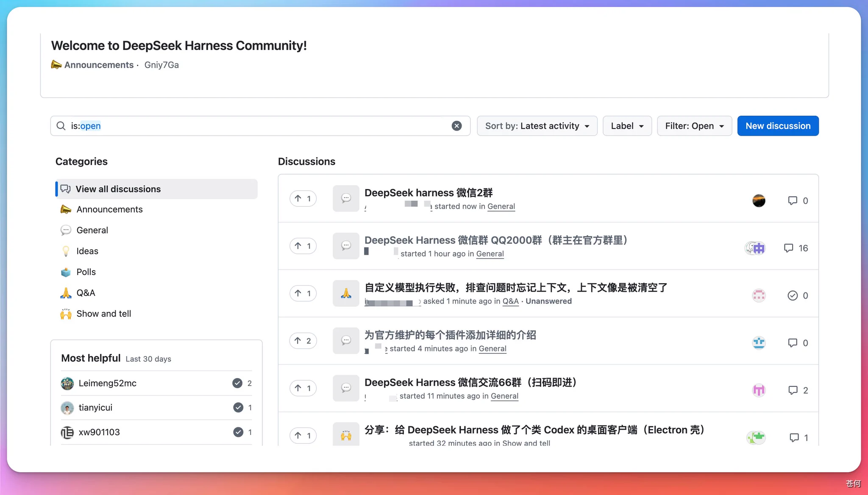
Task: Upvote the Electron 壳 desktop client discussion
Action: (x=303, y=436)
